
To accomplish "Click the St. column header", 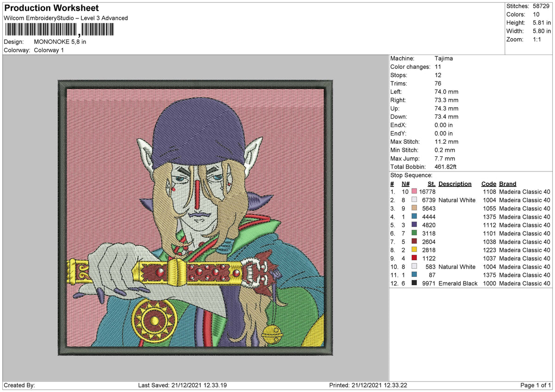I will [432, 184].
